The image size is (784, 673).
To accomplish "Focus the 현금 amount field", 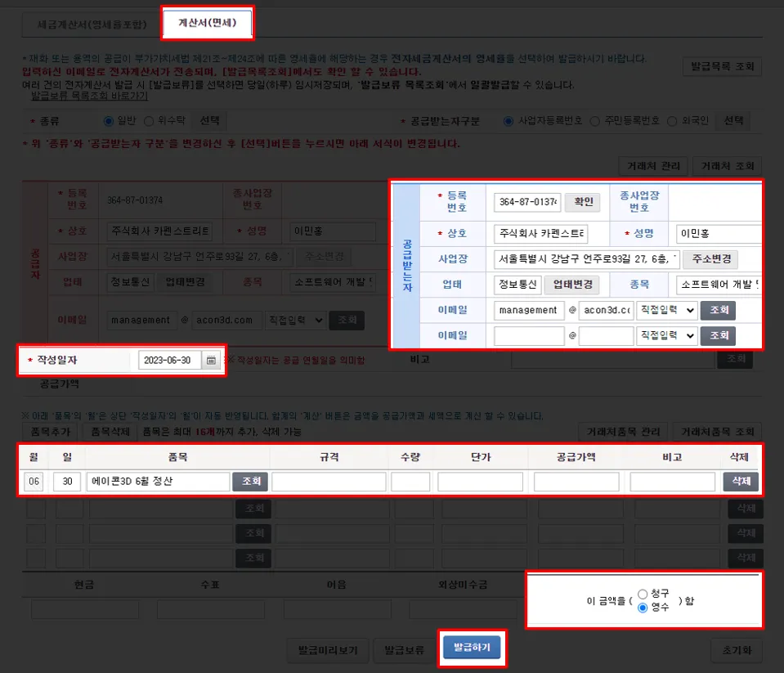I will pyautogui.click(x=84, y=610).
